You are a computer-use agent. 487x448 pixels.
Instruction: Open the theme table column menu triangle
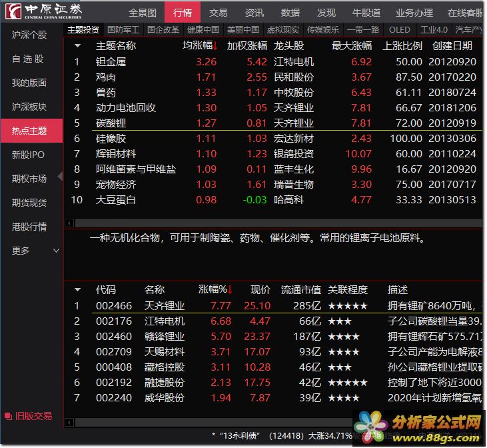click(x=78, y=46)
